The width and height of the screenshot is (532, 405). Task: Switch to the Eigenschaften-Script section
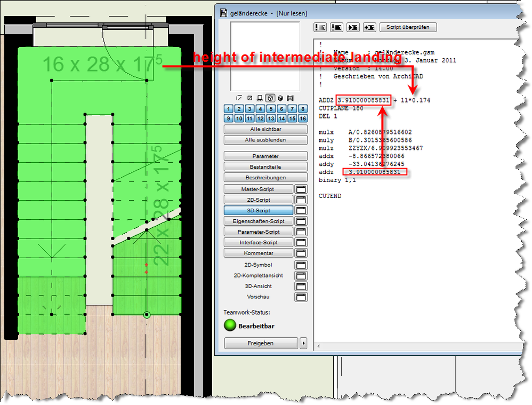pyautogui.click(x=258, y=221)
